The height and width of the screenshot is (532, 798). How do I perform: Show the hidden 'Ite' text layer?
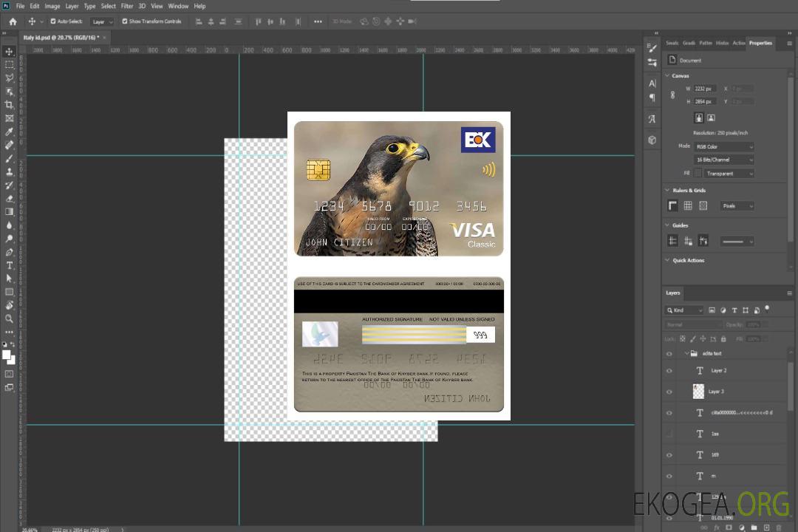pyautogui.click(x=669, y=434)
